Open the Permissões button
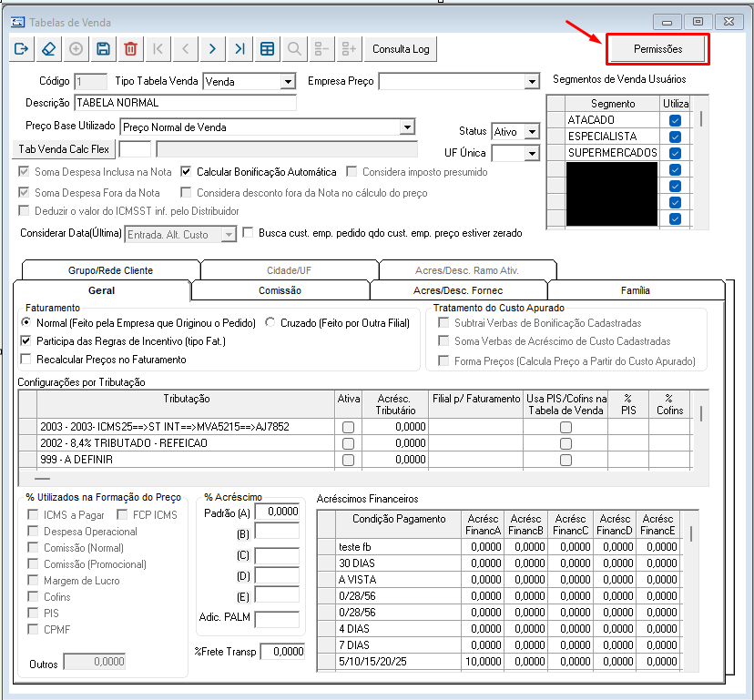Screen dimensions: 754x700 657,49
